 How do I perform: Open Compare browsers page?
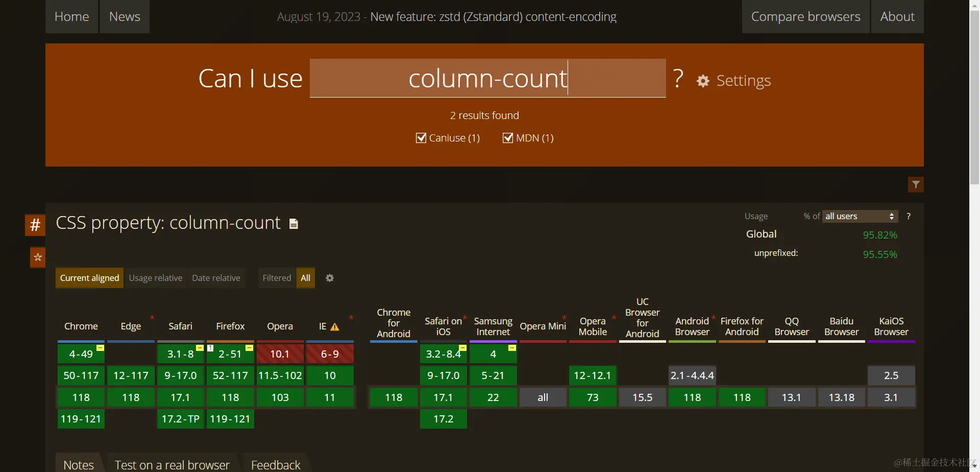tap(805, 16)
